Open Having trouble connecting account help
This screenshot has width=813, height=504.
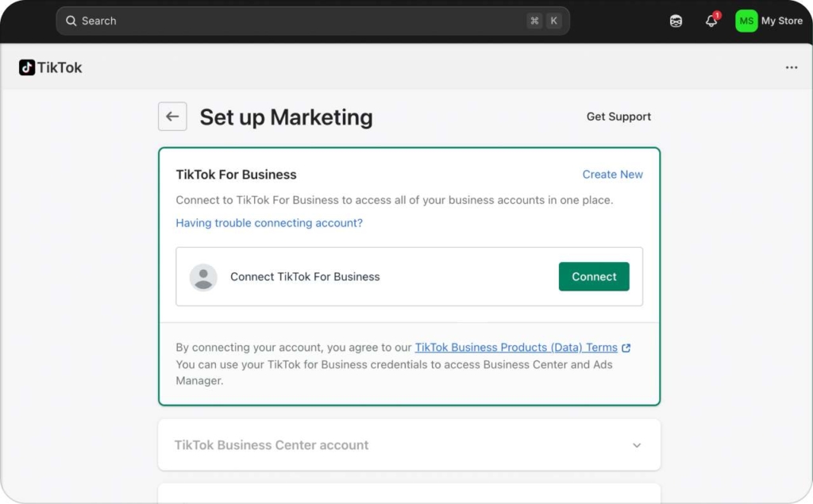click(x=269, y=223)
